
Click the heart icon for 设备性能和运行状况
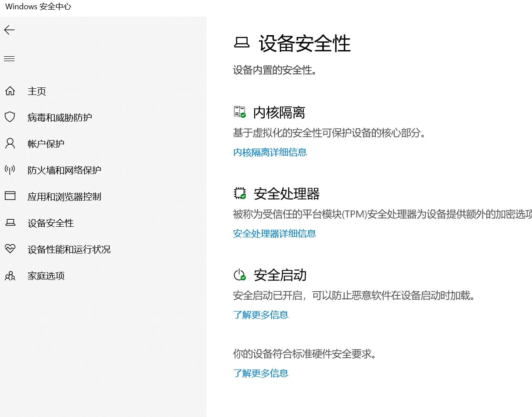tap(10, 249)
